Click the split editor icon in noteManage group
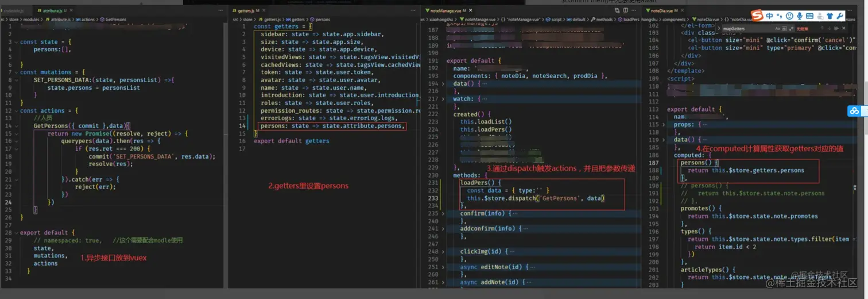Image resolution: width=868 pixels, height=299 pixels. tap(626, 10)
